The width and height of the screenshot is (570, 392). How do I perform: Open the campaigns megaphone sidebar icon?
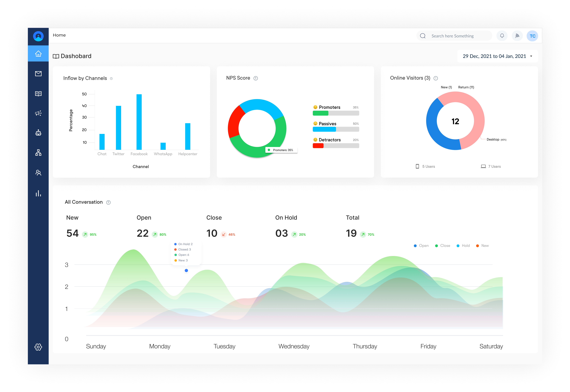(38, 113)
